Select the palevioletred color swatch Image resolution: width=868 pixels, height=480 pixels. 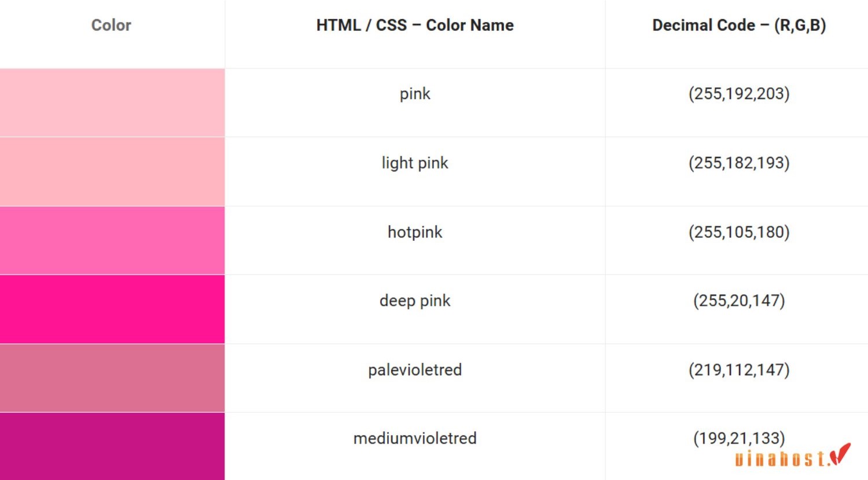(x=112, y=378)
